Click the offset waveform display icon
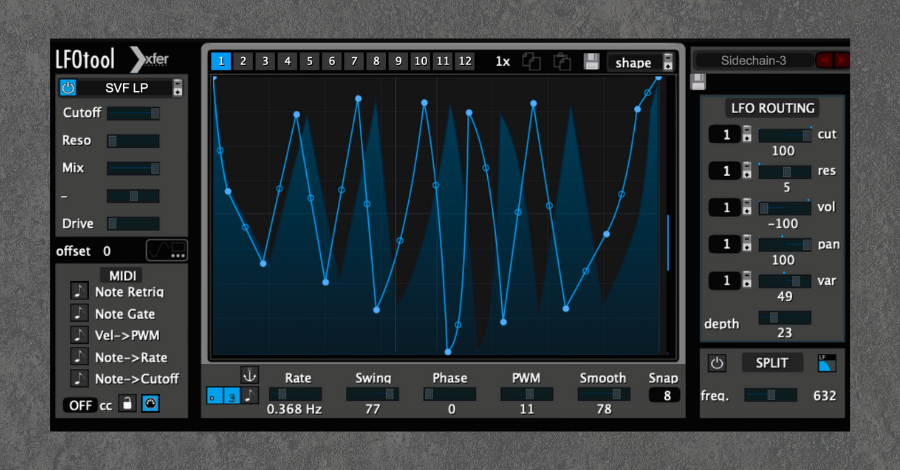This screenshot has width=900, height=470. [x=166, y=250]
